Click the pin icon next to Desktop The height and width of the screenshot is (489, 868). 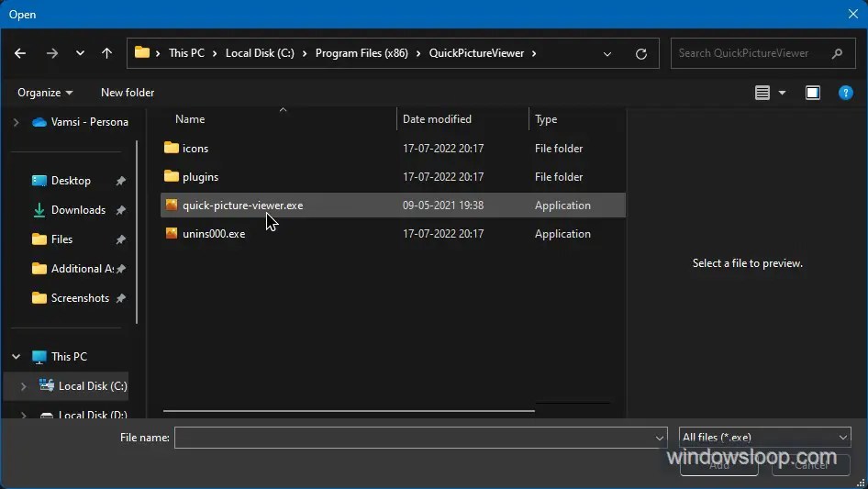pos(121,181)
